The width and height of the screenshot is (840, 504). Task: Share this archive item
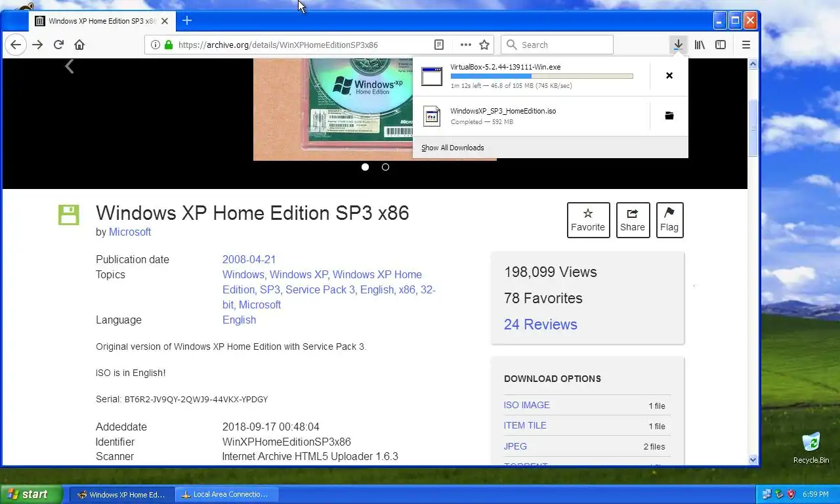(633, 220)
